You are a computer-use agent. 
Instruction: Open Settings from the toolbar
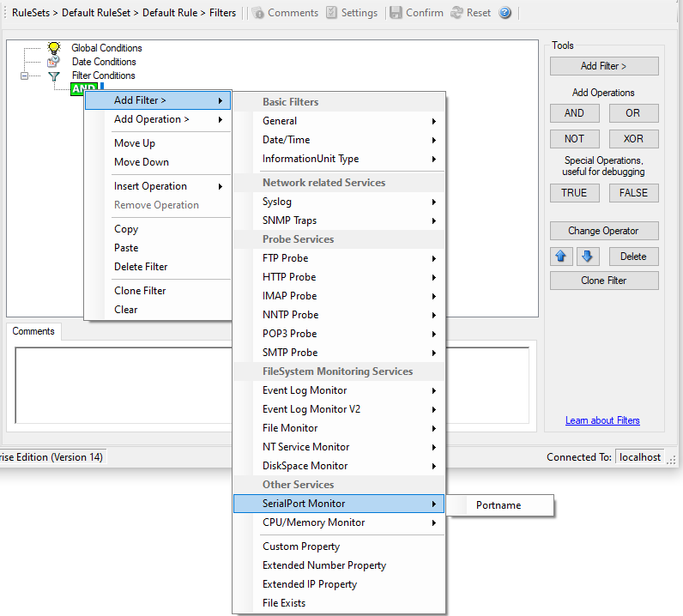[331, 13]
